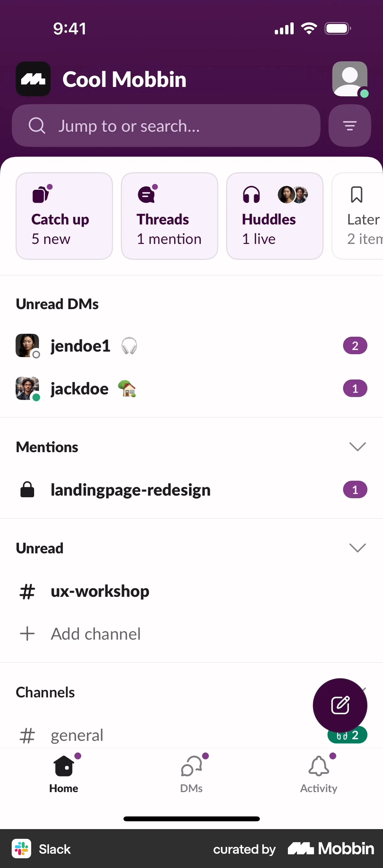Open the DM with jackdoe

(80, 389)
